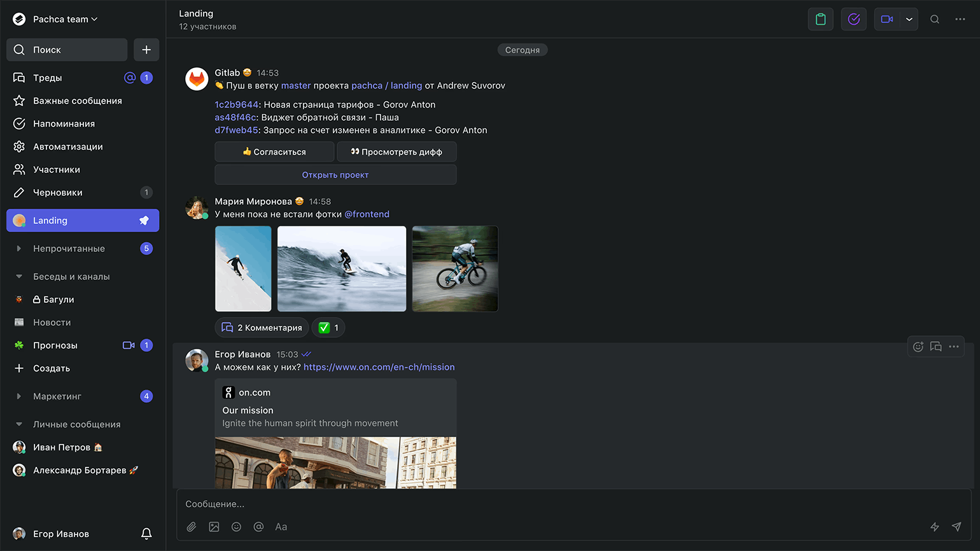Open Pachca team workspace dropdown

(65, 19)
